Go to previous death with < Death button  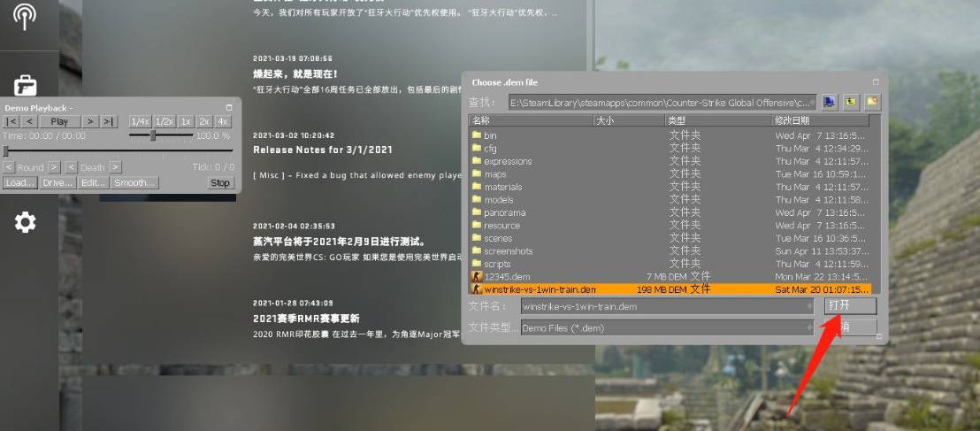click(x=72, y=167)
